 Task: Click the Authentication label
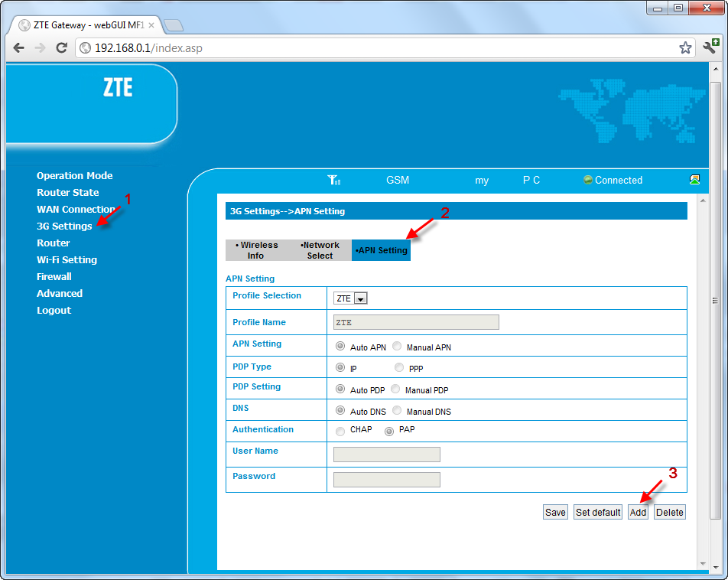263,429
